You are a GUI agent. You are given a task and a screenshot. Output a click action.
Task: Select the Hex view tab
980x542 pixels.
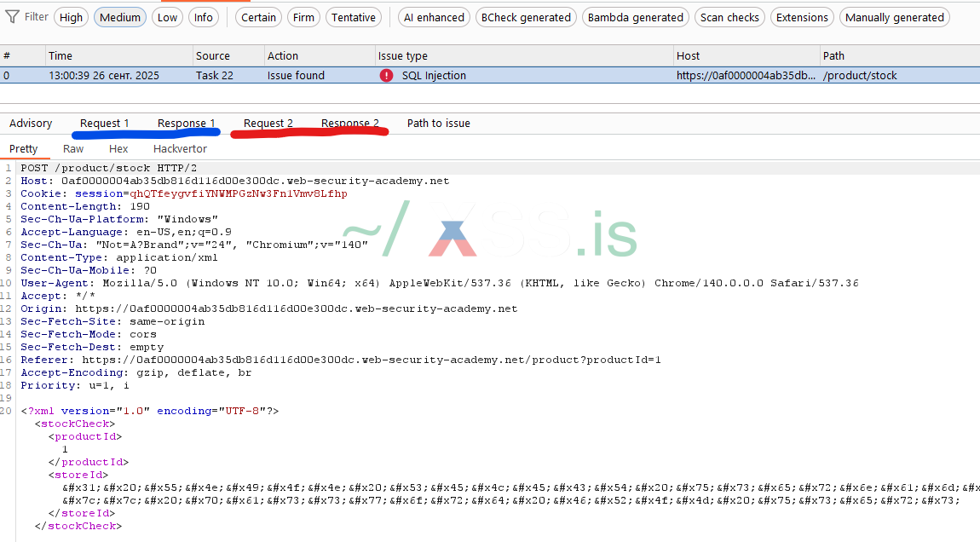[118, 149]
